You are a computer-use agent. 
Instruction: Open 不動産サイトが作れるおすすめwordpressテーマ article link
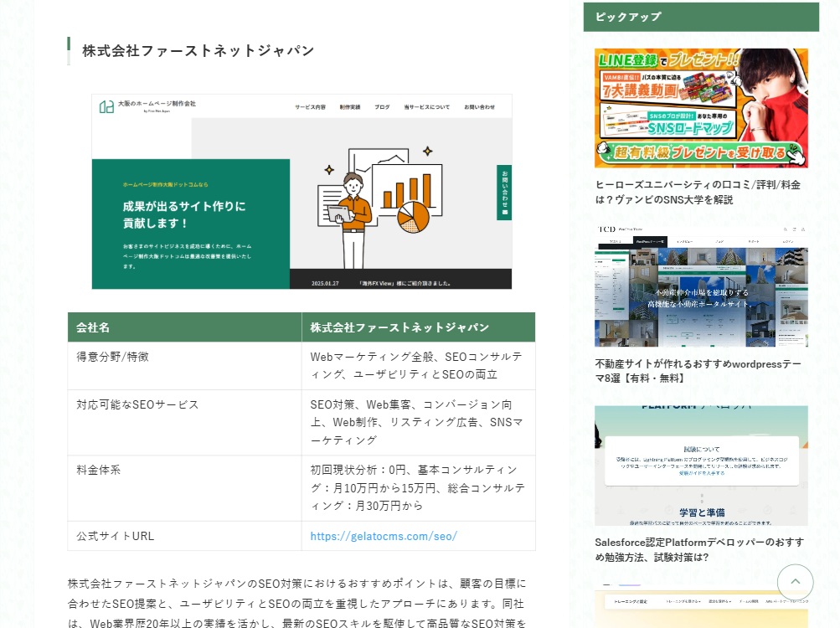(698, 371)
